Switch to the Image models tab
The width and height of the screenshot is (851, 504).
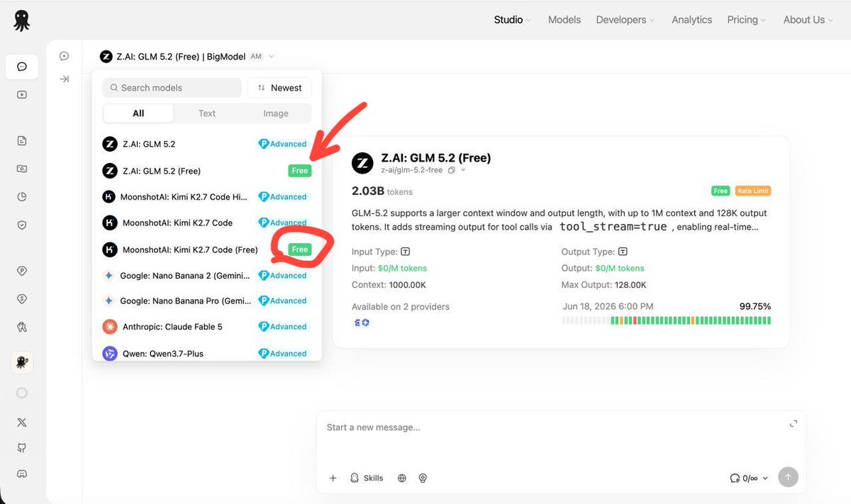pyautogui.click(x=276, y=113)
